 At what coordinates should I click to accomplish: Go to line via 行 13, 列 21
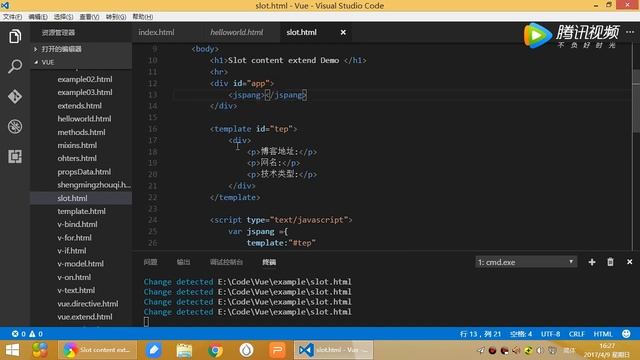(x=480, y=334)
